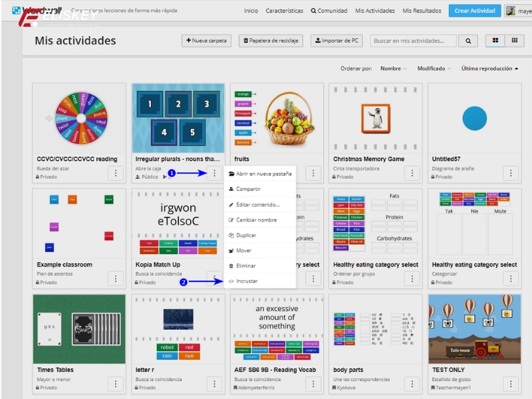Switch to small grid view

click(x=514, y=41)
